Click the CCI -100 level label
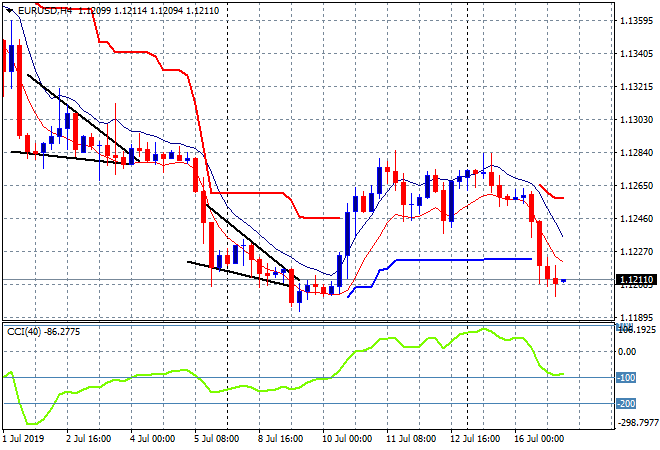The image size is (660, 450). [x=626, y=378]
